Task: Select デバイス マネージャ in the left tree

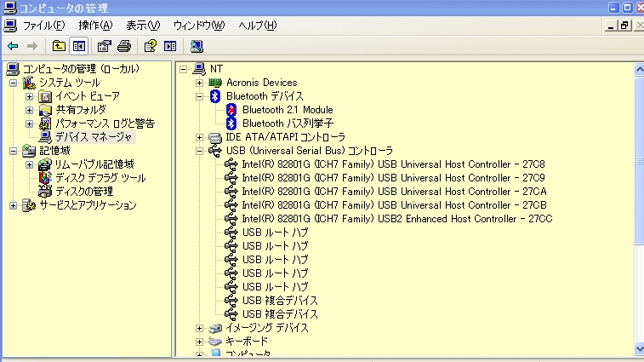Action: point(94,137)
